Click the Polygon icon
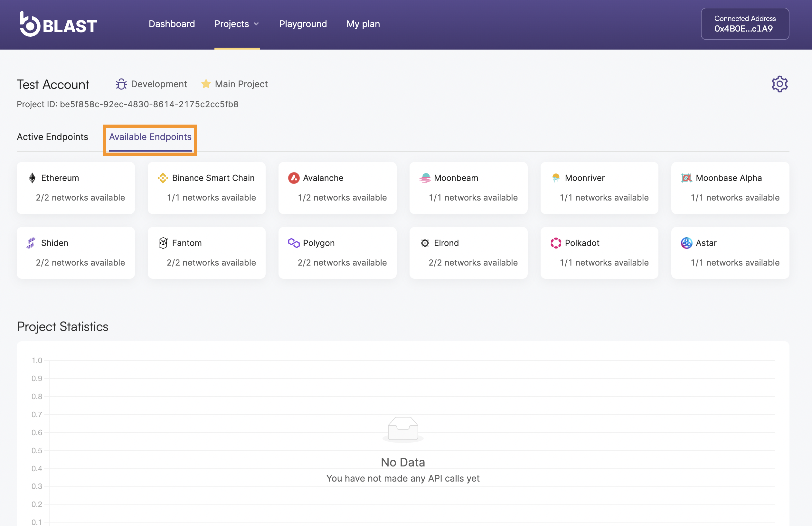The image size is (812, 526). click(x=293, y=243)
